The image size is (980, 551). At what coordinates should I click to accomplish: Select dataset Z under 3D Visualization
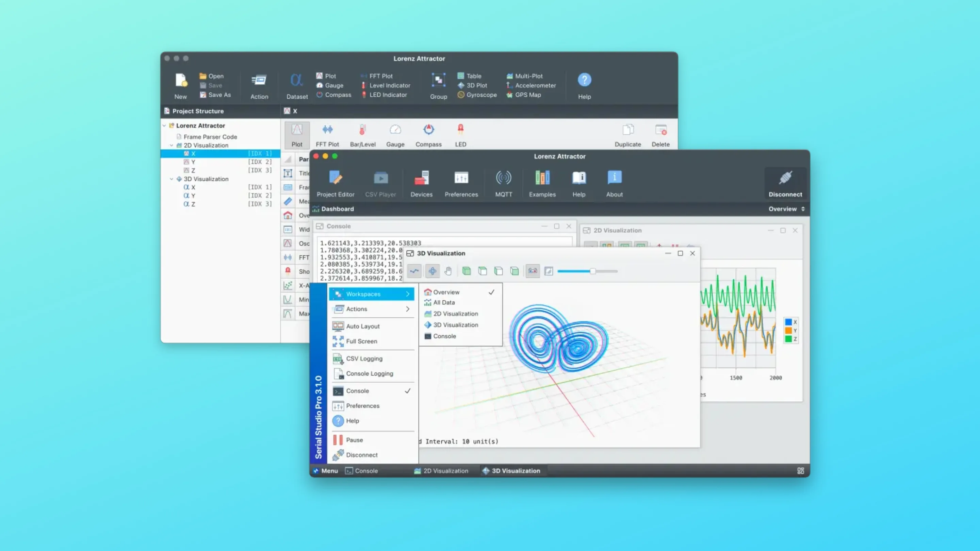220,204
